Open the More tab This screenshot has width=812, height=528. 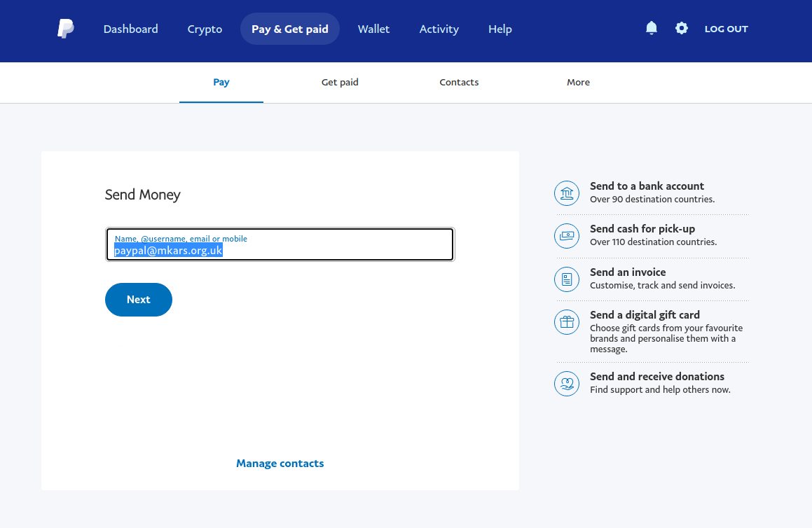tap(579, 83)
